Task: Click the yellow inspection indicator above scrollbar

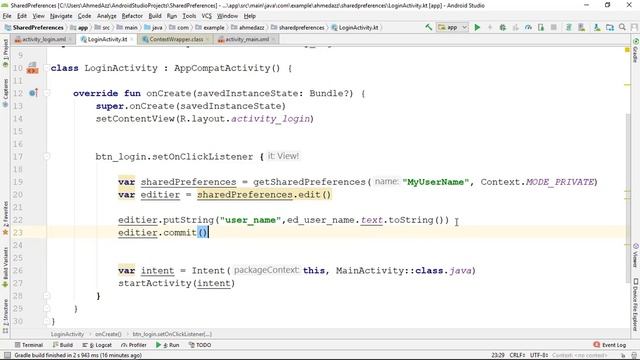Action: 627,50
